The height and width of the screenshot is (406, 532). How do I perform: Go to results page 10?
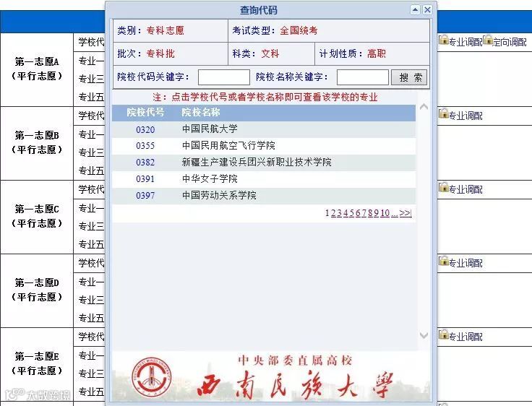pos(385,213)
